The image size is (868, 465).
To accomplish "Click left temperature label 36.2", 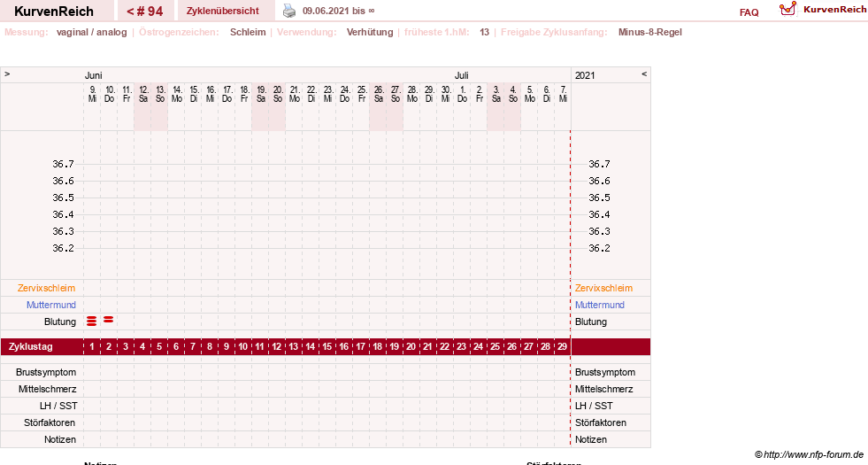I will pyautogui.click(x=63, y=248).
